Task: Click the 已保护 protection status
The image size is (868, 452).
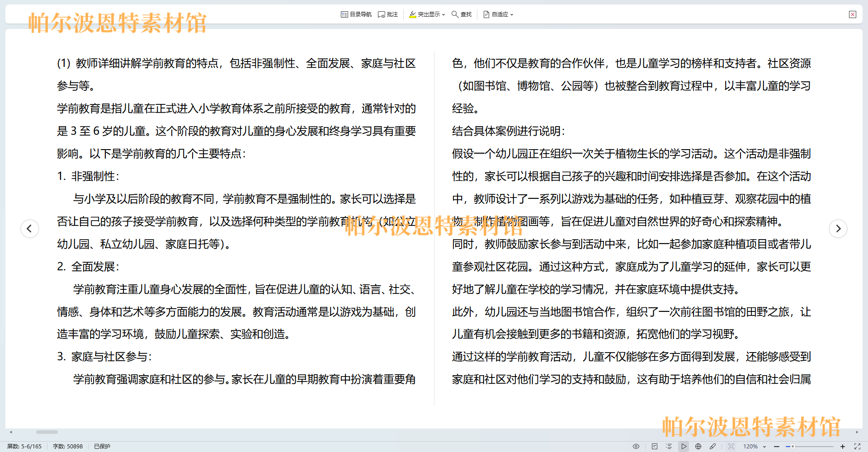Action: pyautogui.click(x=102, y=446)
